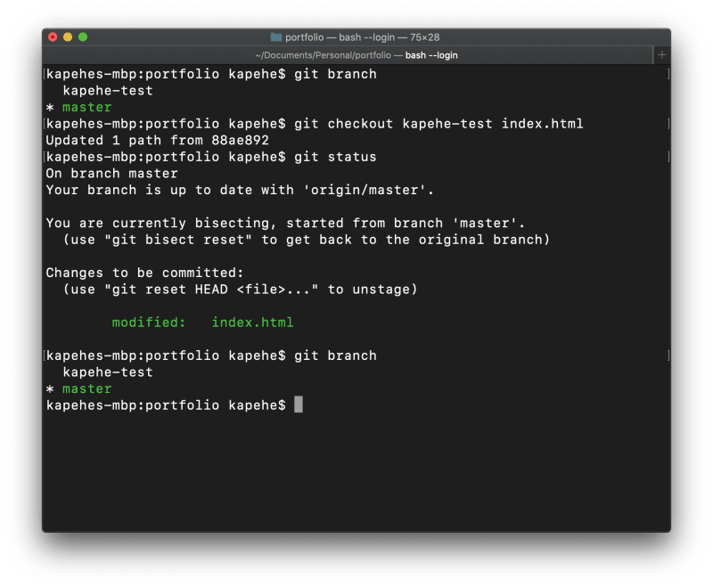This screenshot has width=713, height=588.
Task: Click the green 'modified: index.html' line
Action: click(202, 323)
